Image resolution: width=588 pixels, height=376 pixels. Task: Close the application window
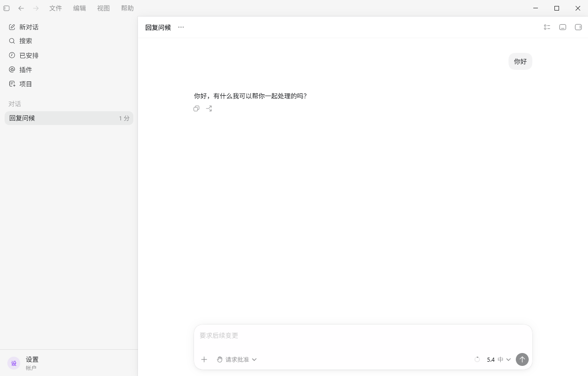pyautogui.click(x=578, y=8)
